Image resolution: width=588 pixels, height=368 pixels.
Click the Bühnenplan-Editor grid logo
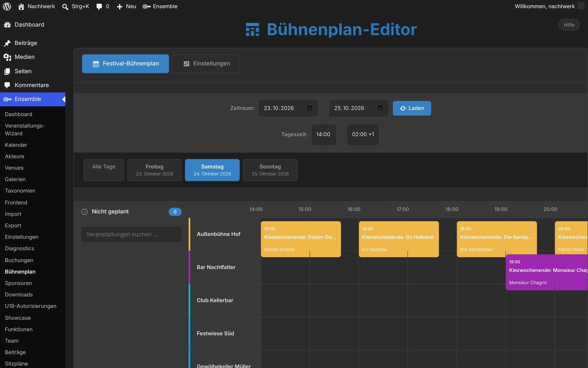[x=252, y=29]
